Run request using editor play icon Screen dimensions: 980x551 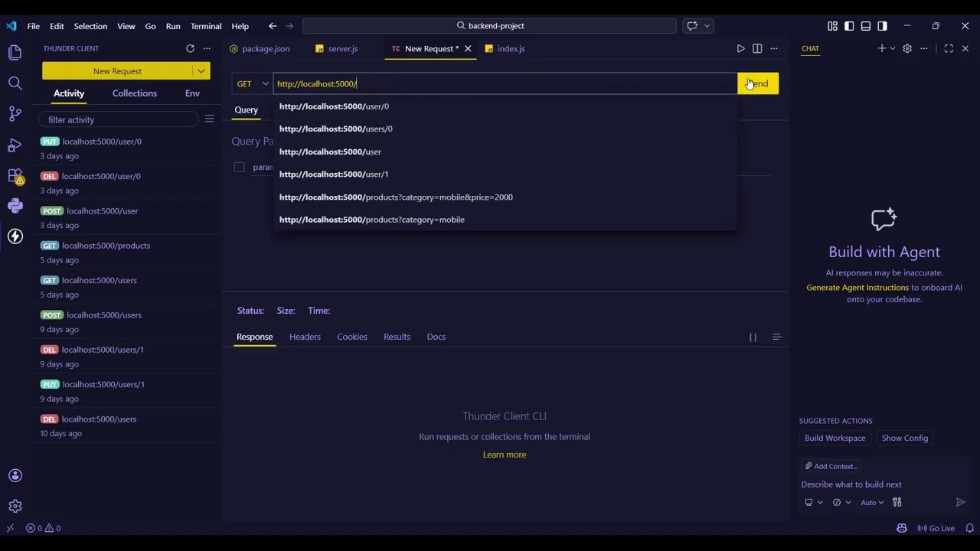point(740,48)
